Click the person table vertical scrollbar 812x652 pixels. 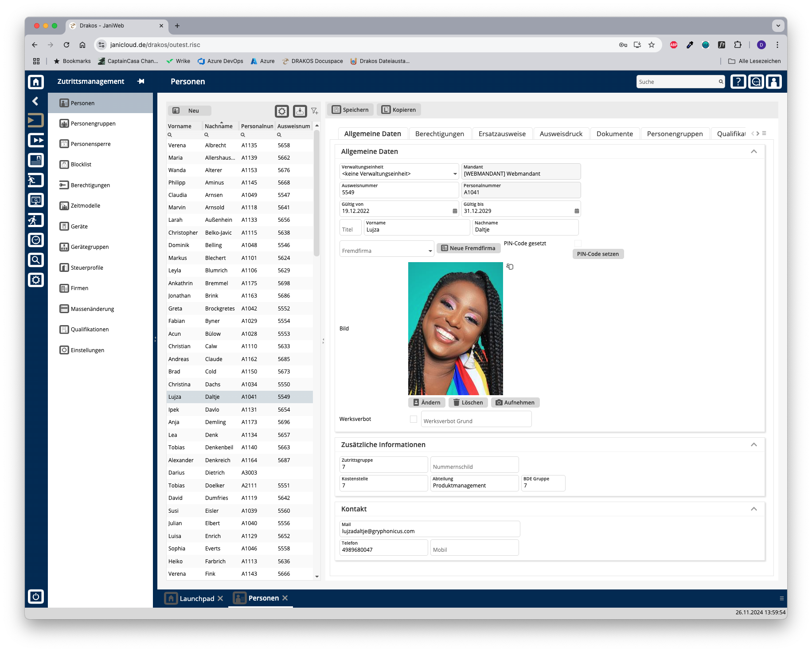tap(317, 193)
